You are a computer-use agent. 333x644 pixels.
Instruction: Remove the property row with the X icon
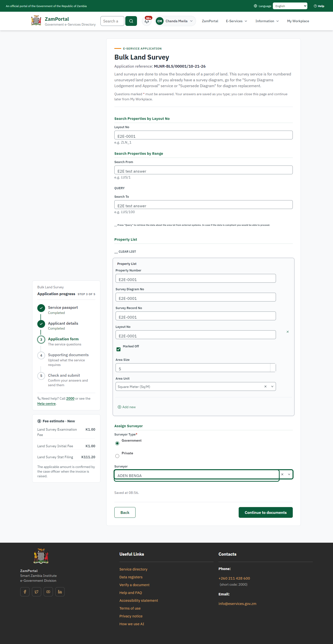tap(288, 332)
